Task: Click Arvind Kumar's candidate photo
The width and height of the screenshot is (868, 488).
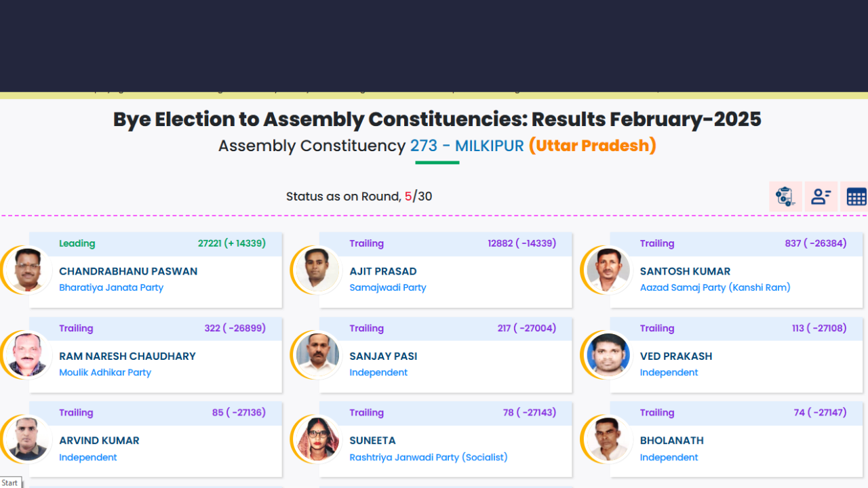Action: pyautogui.click(x=27, y=439)
